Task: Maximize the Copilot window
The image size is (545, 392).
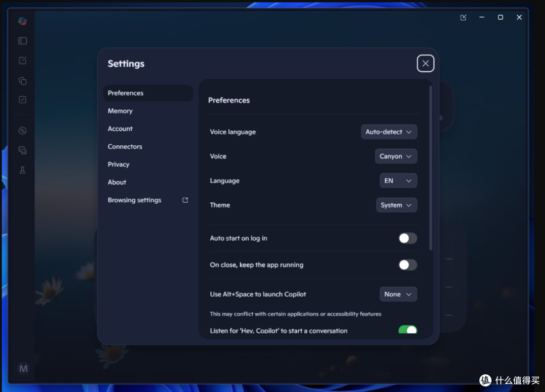Action: coord(501,17)
